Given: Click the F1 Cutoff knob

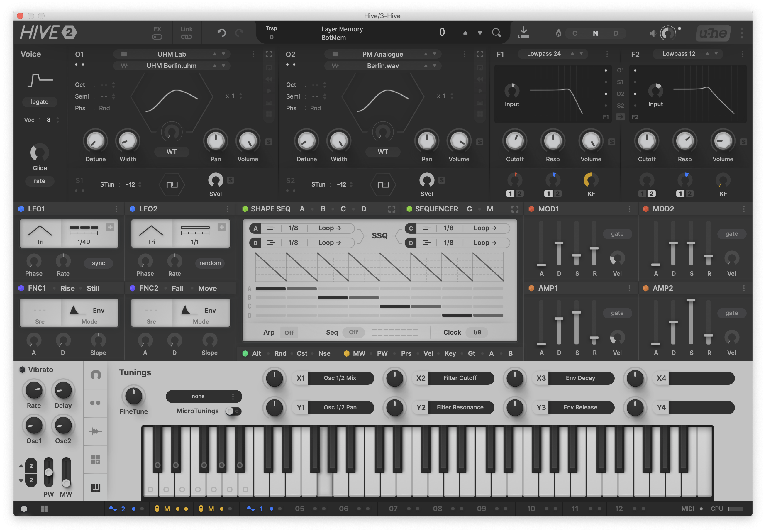Looking at the screenshot, I should point(515,141).
